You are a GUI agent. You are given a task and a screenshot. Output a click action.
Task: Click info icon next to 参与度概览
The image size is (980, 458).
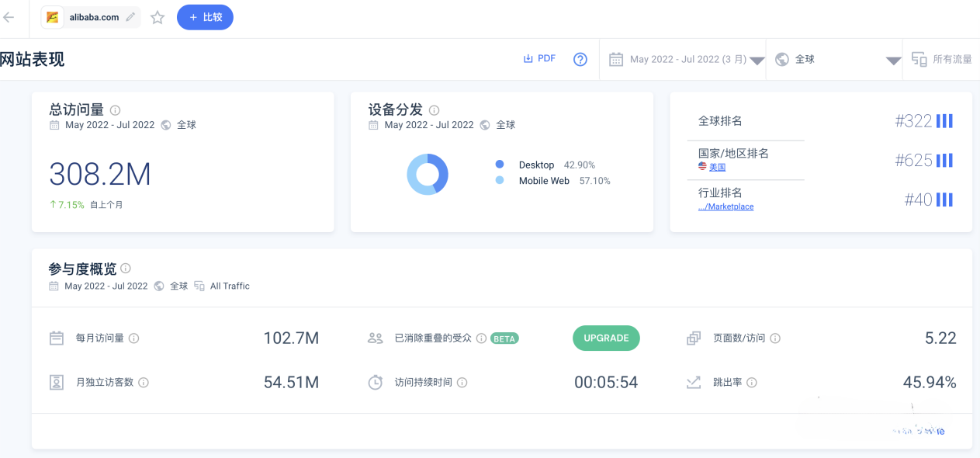126,269
